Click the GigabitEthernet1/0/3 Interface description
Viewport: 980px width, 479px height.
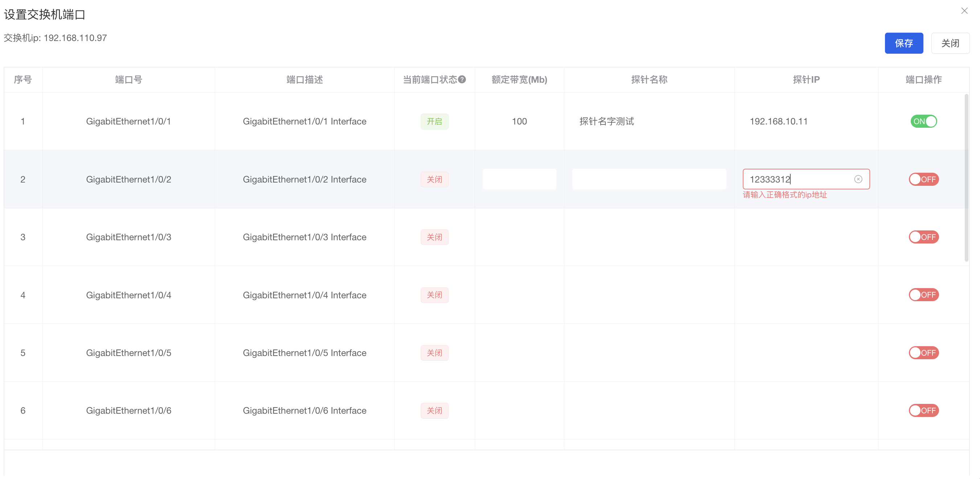304,237
